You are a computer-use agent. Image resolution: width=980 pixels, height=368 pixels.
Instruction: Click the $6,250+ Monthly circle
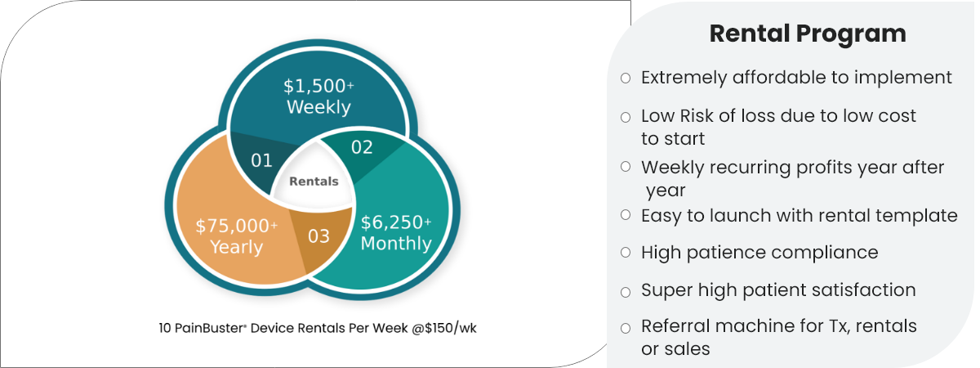pyautogui.click(x=396, y=232)
